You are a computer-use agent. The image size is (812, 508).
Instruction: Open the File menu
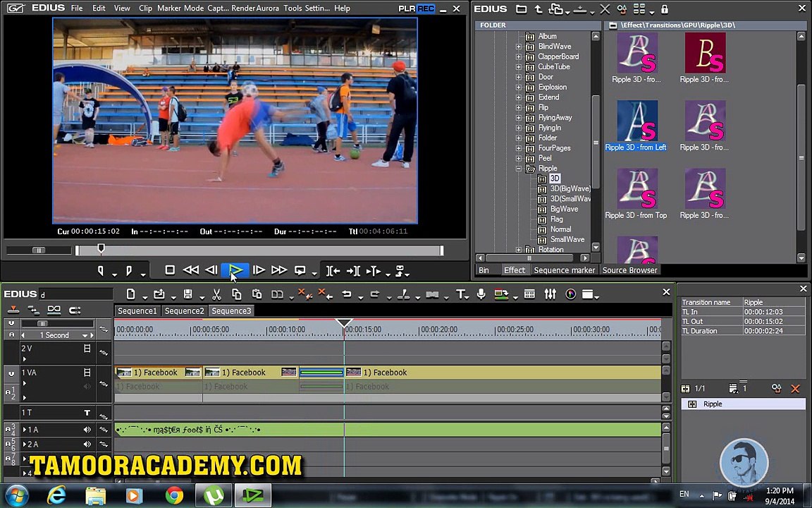77,8
